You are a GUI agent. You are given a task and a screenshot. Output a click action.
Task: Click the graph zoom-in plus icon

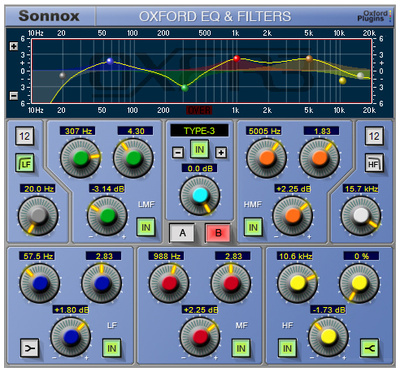(x=14, y=46)
